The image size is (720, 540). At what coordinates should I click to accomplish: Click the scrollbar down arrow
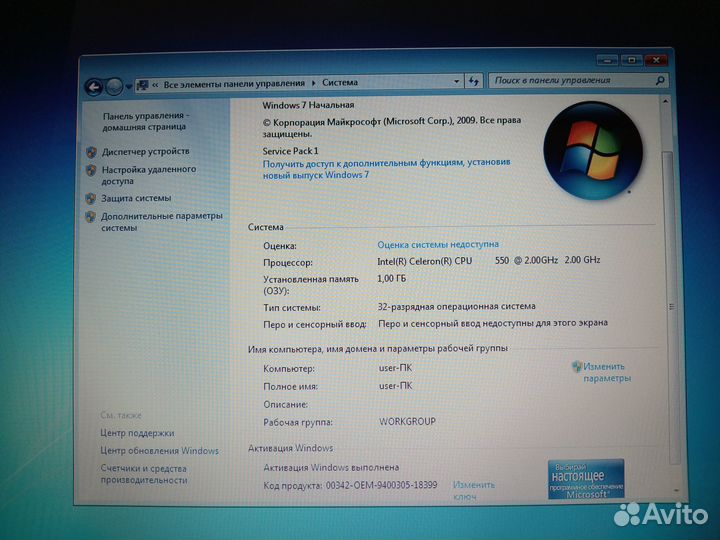(x=676, y=490)
